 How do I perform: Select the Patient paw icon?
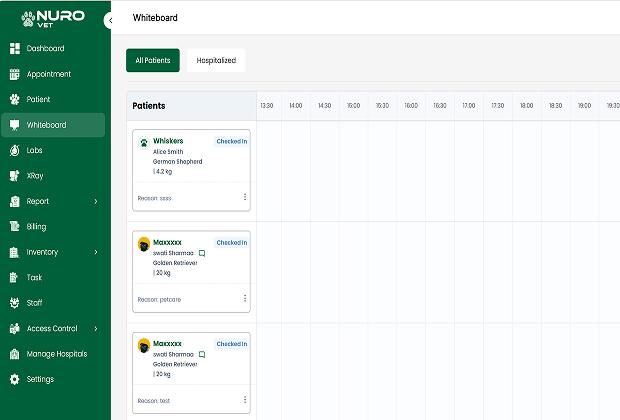point(14,100)
